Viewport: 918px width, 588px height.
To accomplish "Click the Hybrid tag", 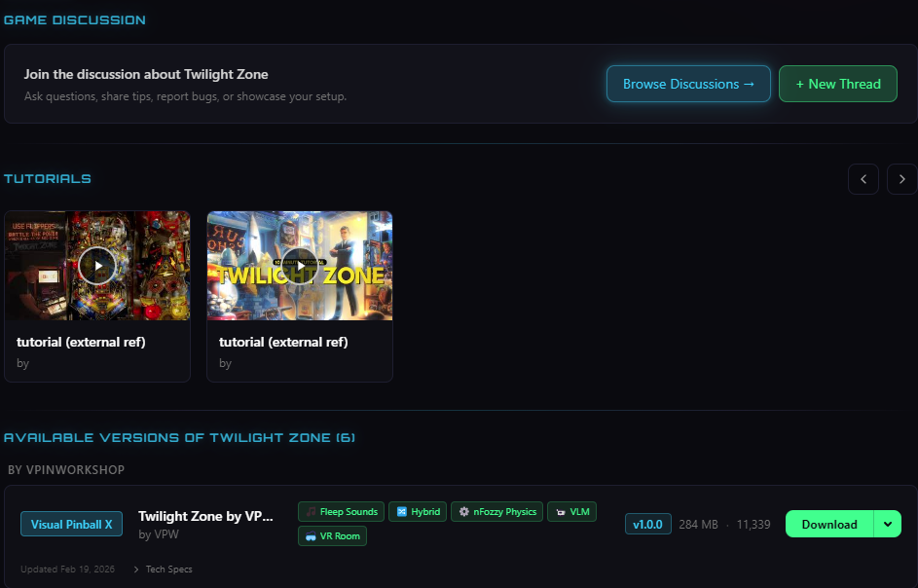I will click(x=418, y=512).
